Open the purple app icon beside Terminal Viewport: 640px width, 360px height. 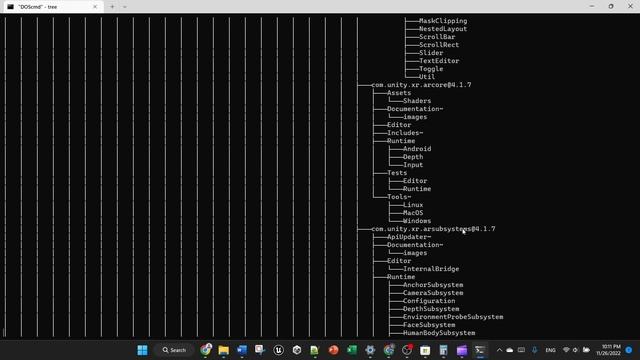point(462,350)
